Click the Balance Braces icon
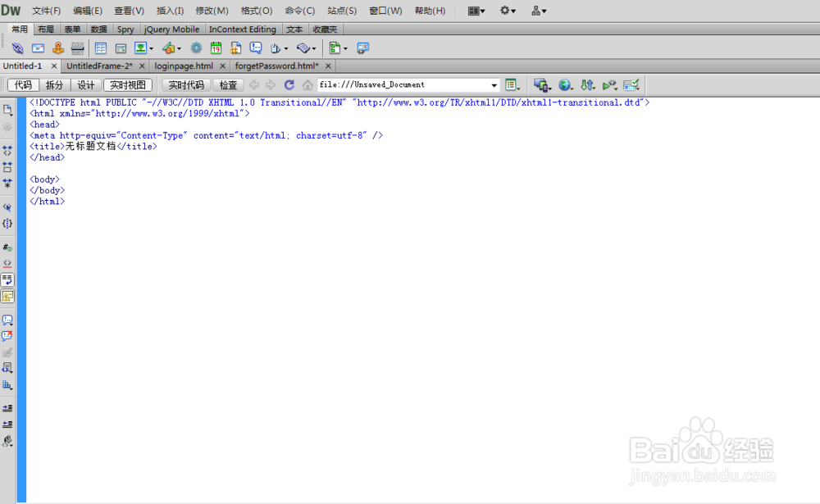The height and width of the screenshot is (504, 820). point(7,223)
